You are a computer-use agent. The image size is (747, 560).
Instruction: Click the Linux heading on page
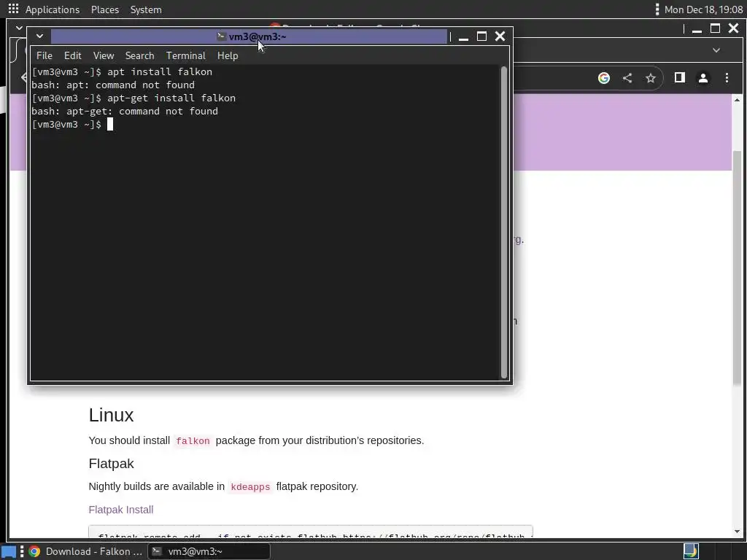point(111,415)
